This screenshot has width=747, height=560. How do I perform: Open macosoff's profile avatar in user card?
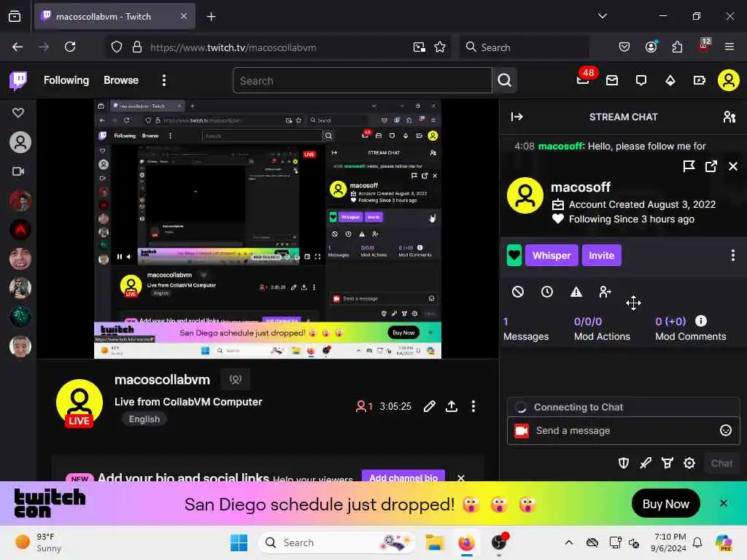point(525,195)
